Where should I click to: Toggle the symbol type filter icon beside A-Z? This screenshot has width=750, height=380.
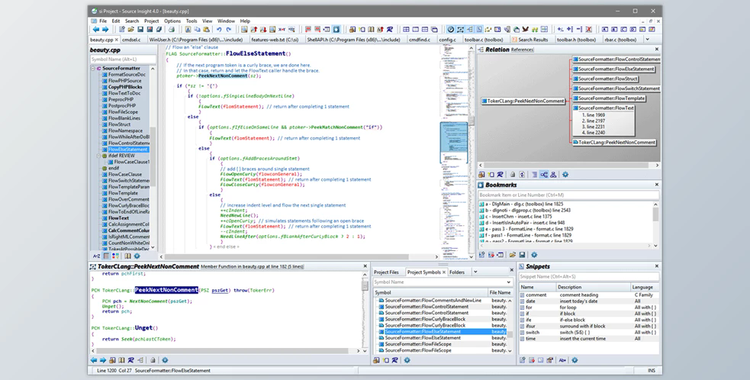[106, 256]
